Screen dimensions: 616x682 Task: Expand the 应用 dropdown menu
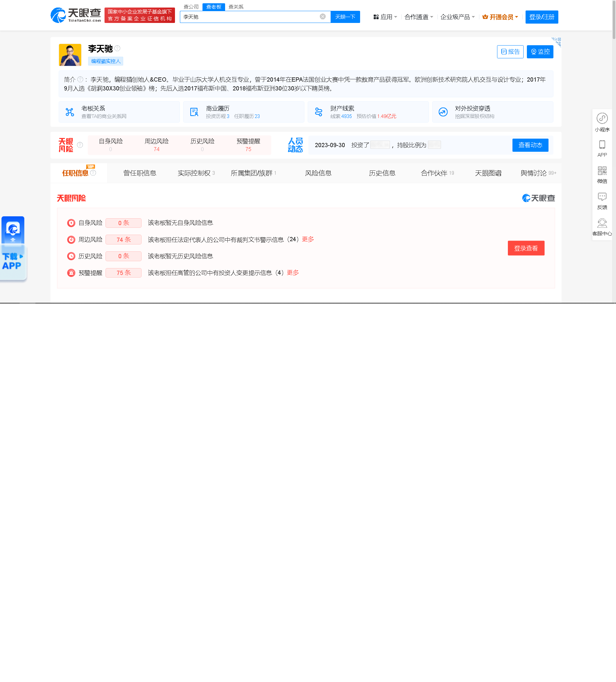click(385, 17)
